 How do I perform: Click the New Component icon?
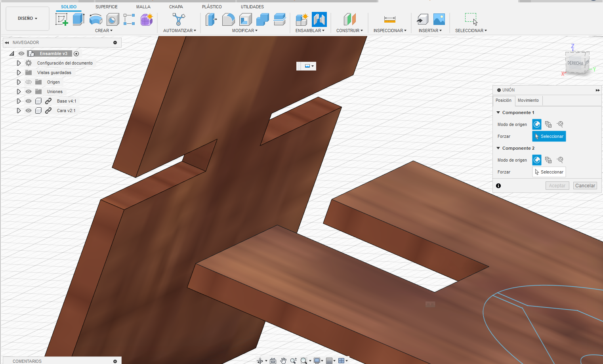(x=301, y=19)
